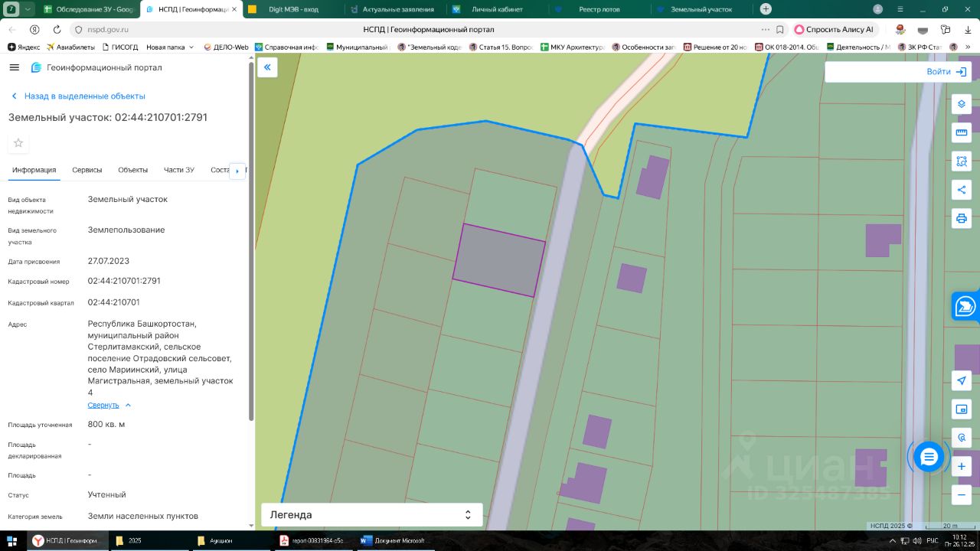
Task: Click the date value 27.07.2023
Action: point(109,261)
